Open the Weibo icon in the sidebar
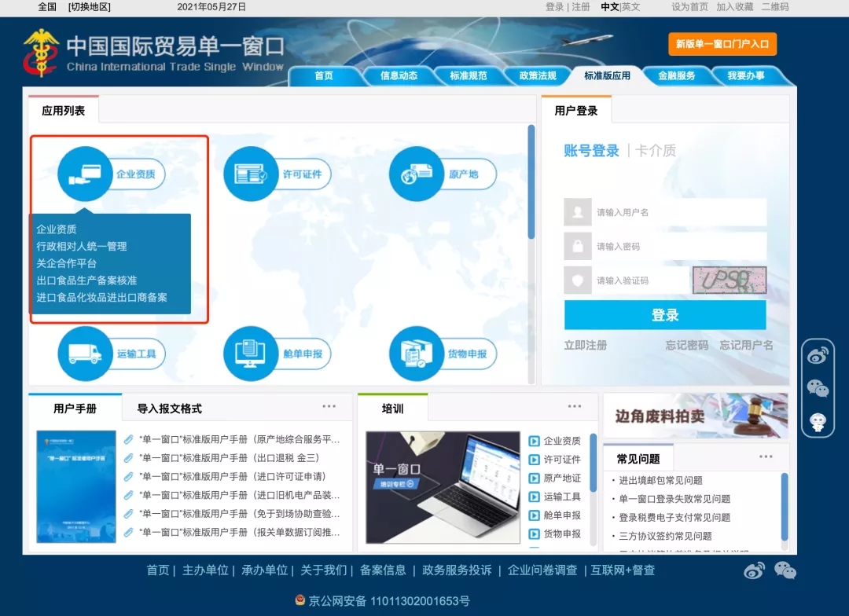This screenshot has height=616, width=849. coord(818,355)
